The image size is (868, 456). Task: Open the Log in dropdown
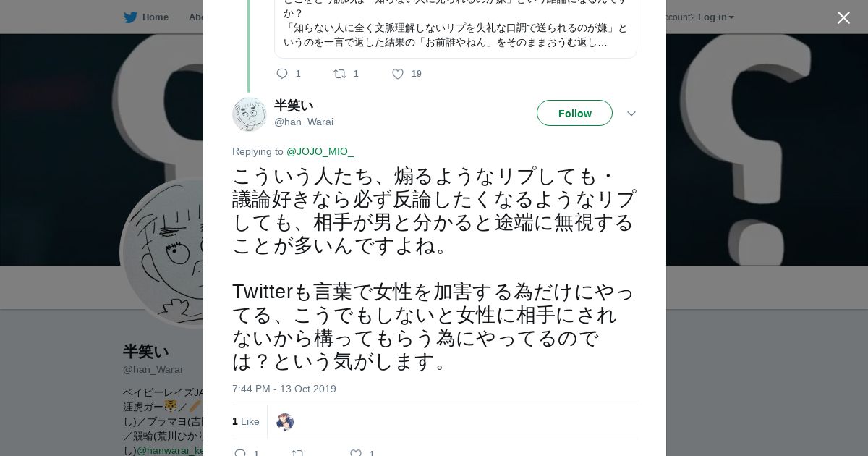click(x=715, y=17)
